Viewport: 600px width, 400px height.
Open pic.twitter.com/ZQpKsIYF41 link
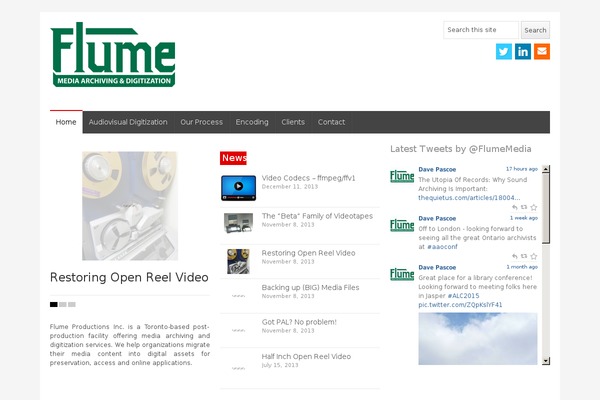460,305
